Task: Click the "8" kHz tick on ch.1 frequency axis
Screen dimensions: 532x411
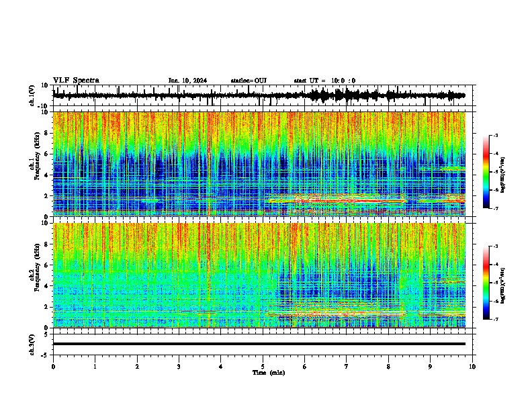Action: (x=46, y=133)
